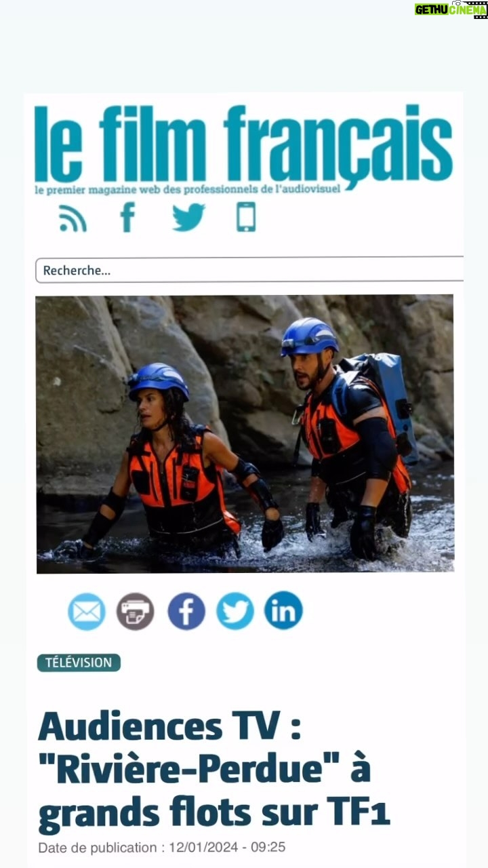Click the magazine tagline under the logo
The width and height of the screenshot is (488, 868).
188,189
